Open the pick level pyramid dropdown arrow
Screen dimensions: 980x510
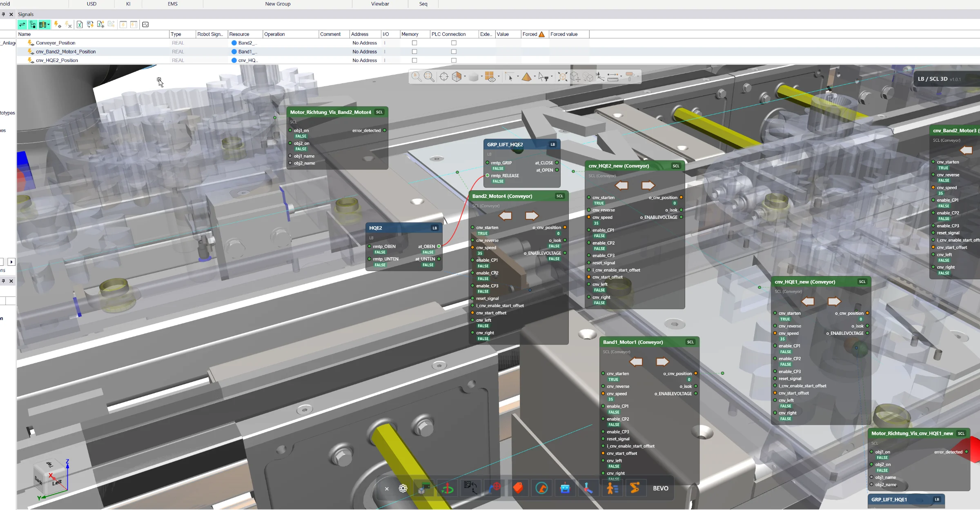(535, 77)
